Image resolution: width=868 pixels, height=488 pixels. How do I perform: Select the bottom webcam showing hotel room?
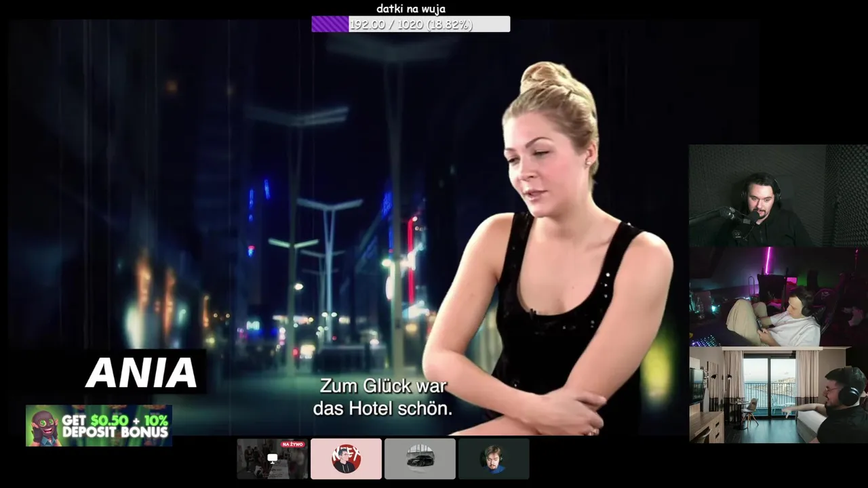pyautogui.click(x=778, y=395)
